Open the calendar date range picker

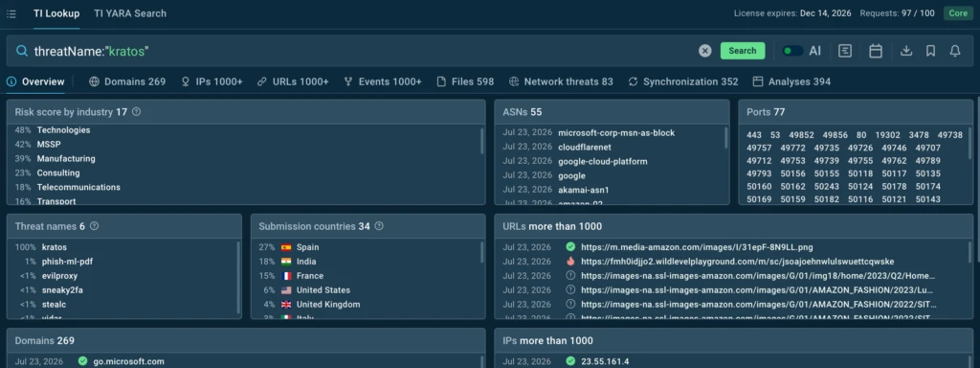[x=876, y=52]
